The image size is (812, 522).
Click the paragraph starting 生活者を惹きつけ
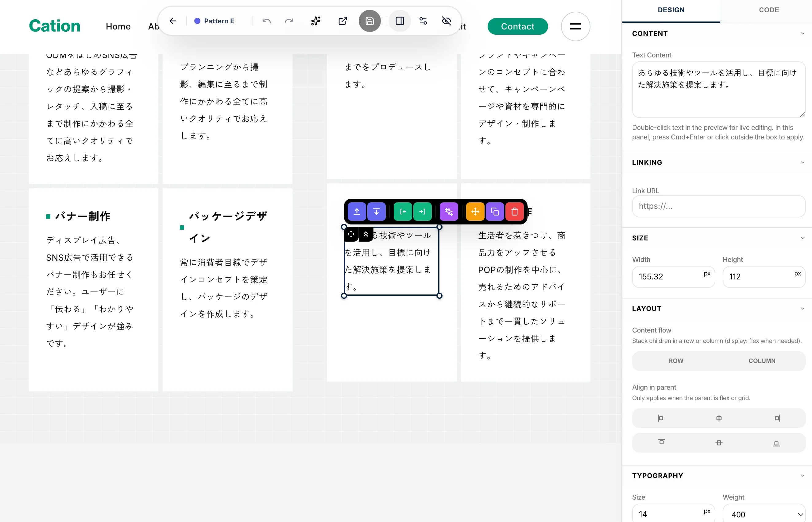[522, 296]
